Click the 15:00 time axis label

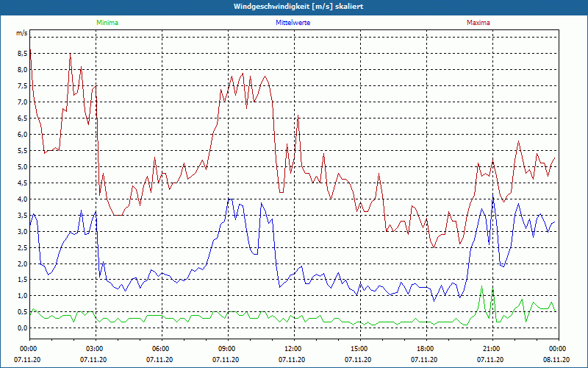[x=359, y=348]
